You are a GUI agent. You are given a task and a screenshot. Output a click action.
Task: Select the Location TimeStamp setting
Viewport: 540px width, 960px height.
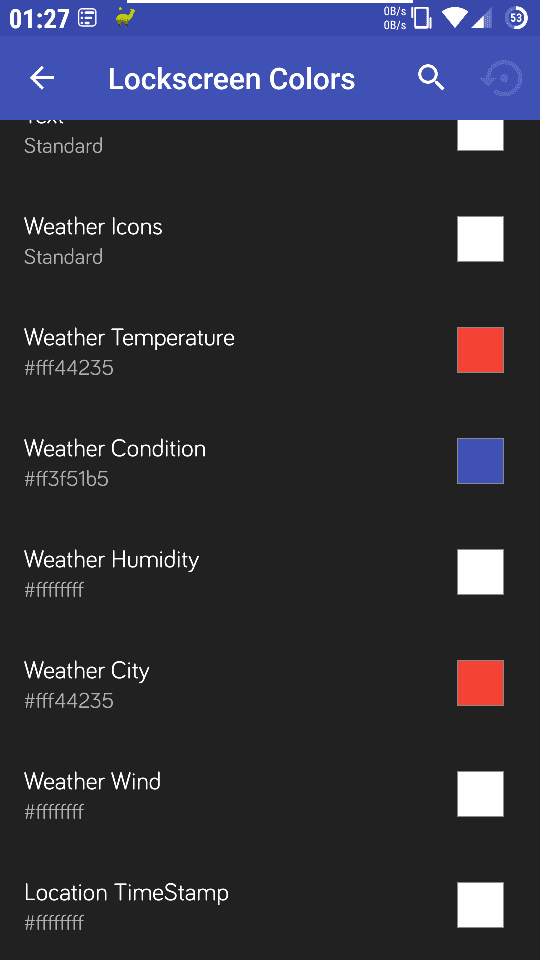[270, 905]
